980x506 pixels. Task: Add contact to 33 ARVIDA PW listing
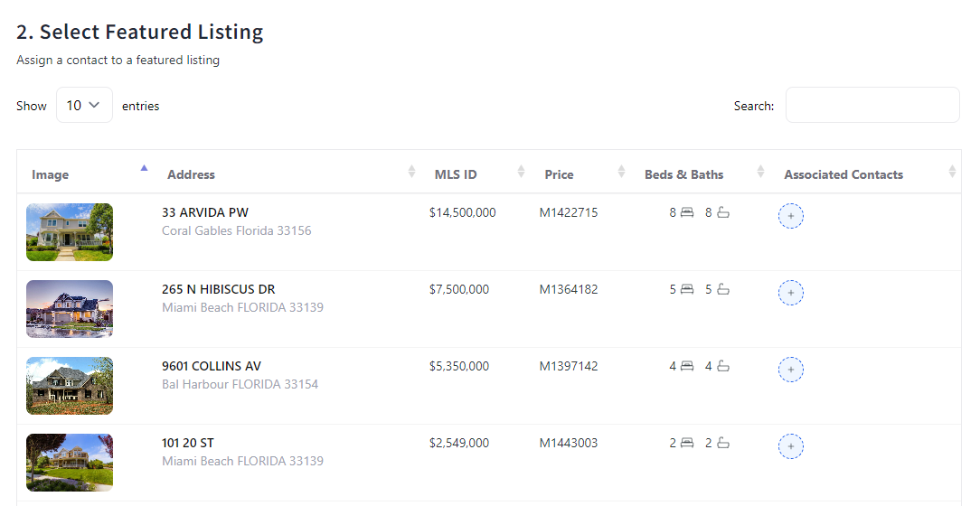tap(791, 216)
